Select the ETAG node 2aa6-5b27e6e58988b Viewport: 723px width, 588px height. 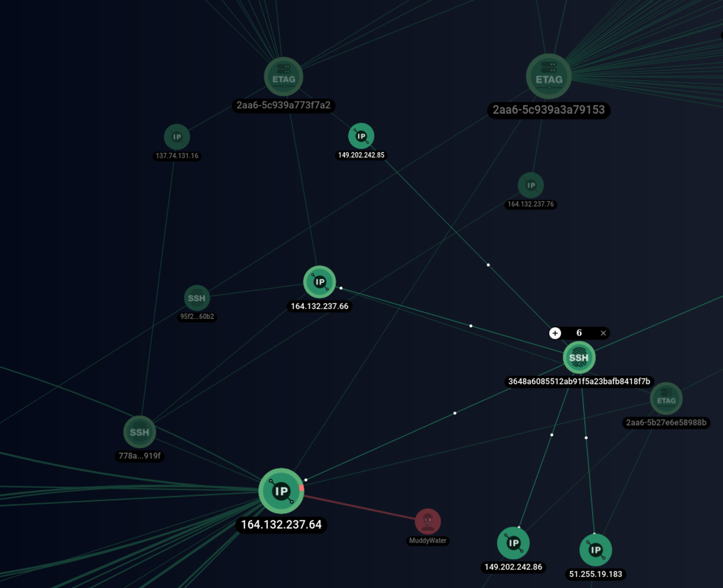(x=666, y=400)
